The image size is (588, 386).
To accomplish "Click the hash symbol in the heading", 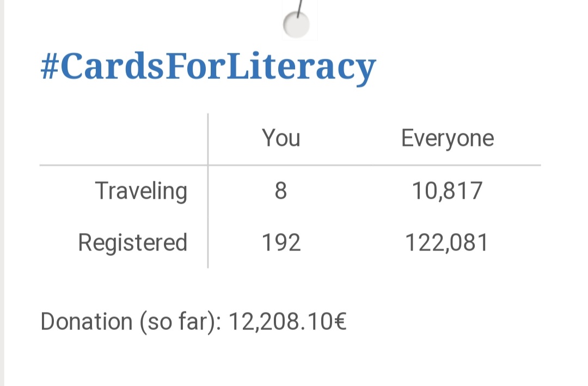I will tap(50, 68).
